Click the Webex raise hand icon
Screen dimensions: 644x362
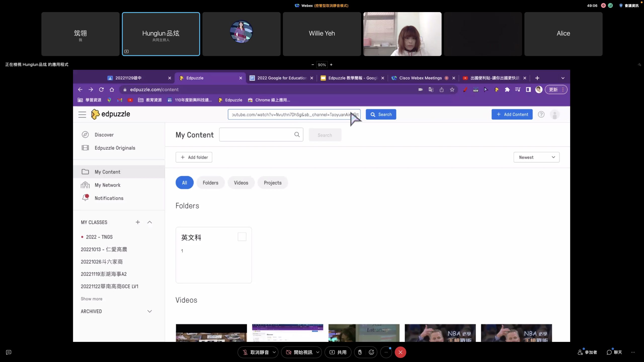click(360, 352)
